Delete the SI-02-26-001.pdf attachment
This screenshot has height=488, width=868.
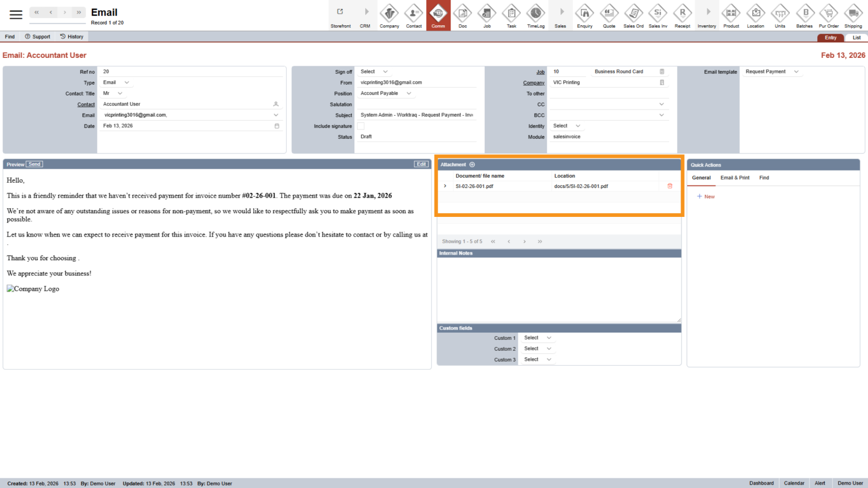(x=670, y=186)
